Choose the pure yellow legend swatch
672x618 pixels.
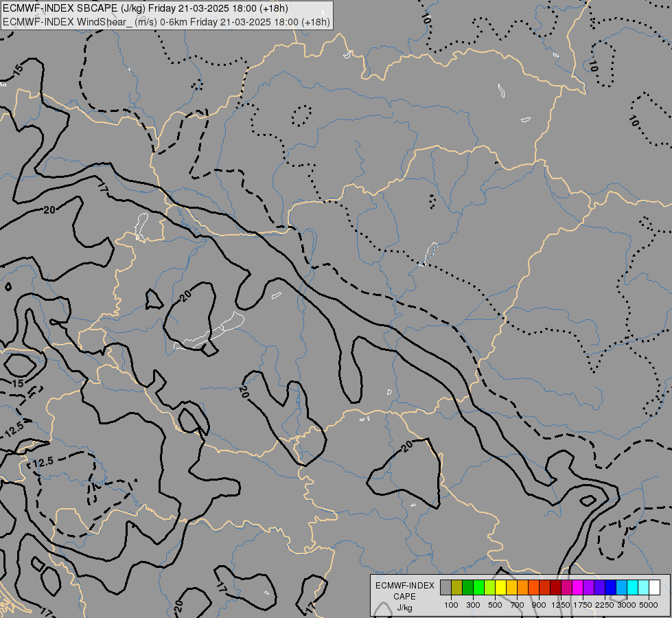(x=500, y=587)
